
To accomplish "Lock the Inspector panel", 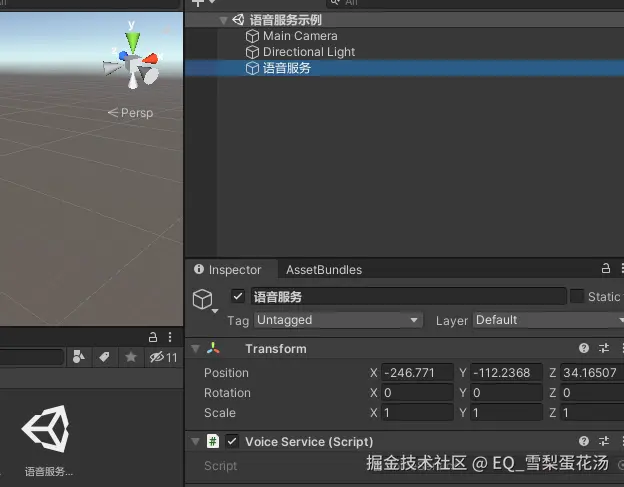I will (606, 269).
